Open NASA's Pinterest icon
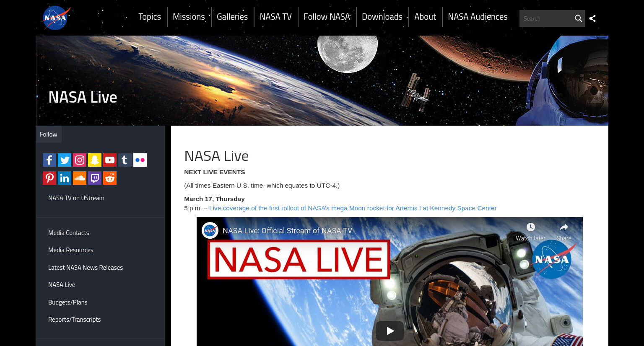Image resolution: width=644 pixels, height=346 pixels. click(x=49, y=178)
